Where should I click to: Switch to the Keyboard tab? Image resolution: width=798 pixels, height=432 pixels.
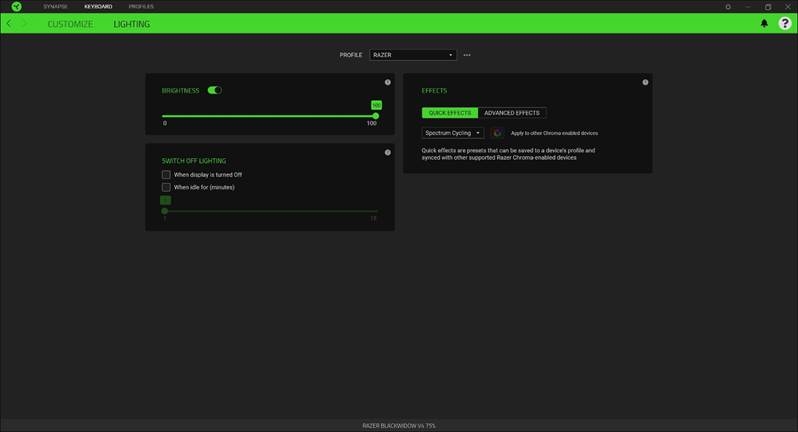click(98, 7)
